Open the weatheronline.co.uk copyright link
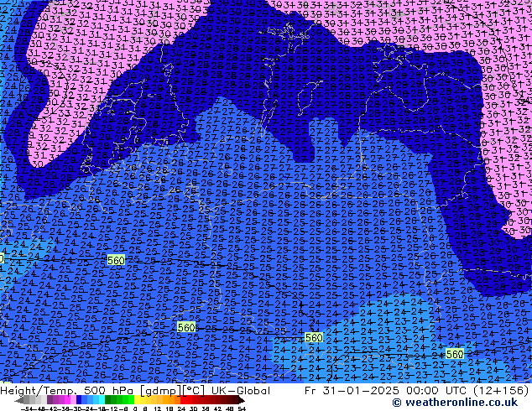 tap(455, 403)
